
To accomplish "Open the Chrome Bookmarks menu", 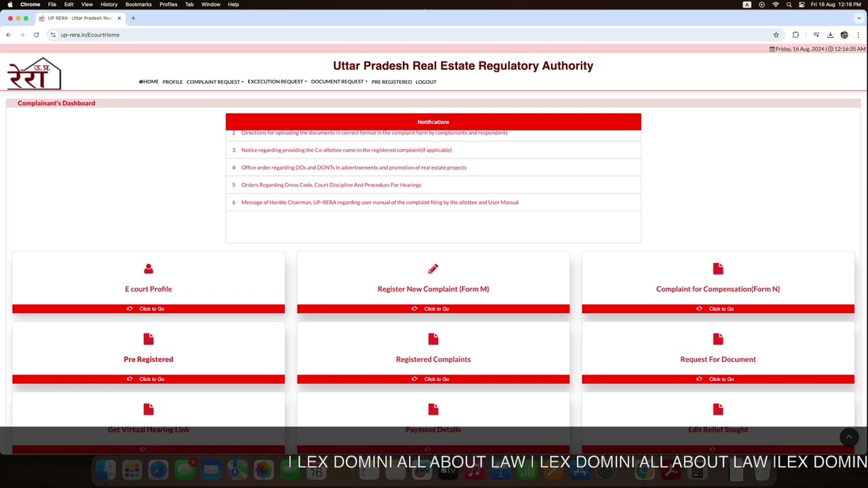I will (138, 4).
